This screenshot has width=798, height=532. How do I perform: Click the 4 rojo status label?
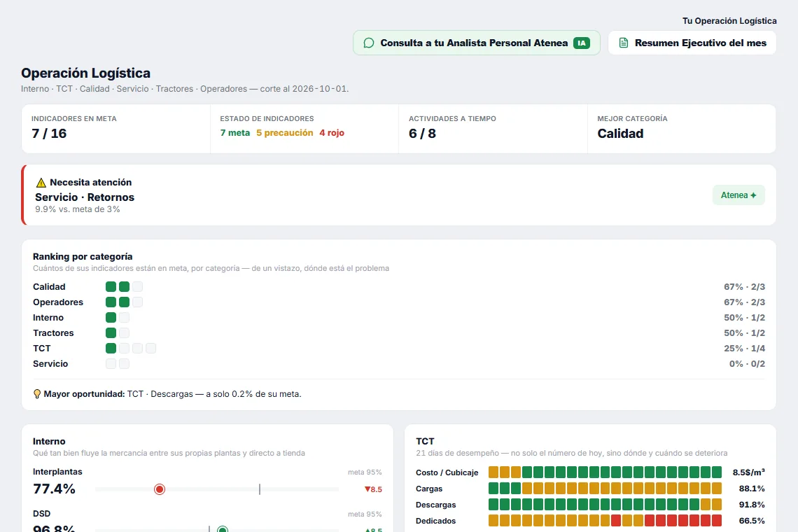tap(332, 133)
